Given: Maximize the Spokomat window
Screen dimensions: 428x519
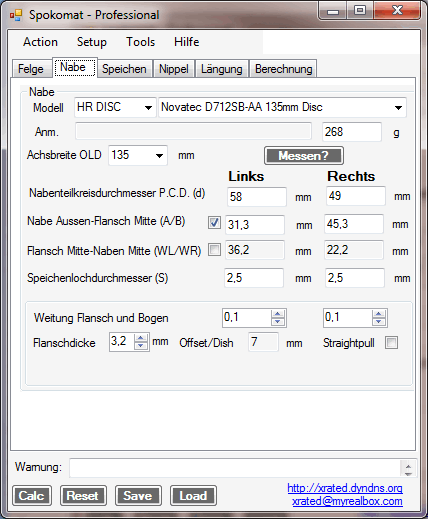Looking at the screenshot, I should [360, 11].
